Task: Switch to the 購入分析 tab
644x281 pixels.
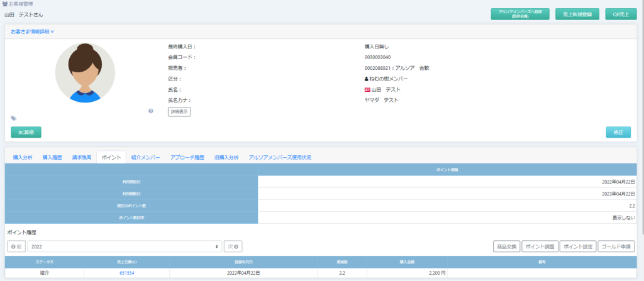Action: pos(23,157)
